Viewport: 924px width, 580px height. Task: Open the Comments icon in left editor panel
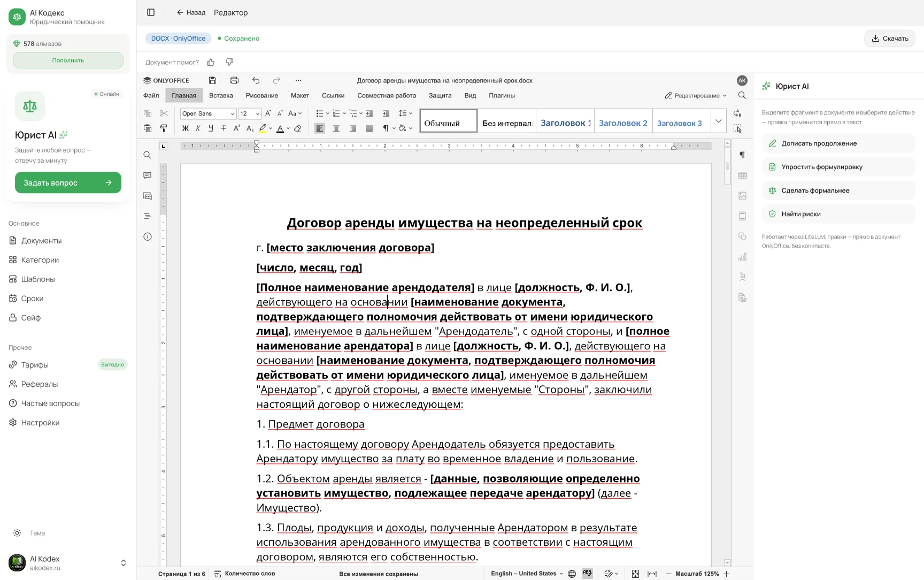(x=148, y=175)
